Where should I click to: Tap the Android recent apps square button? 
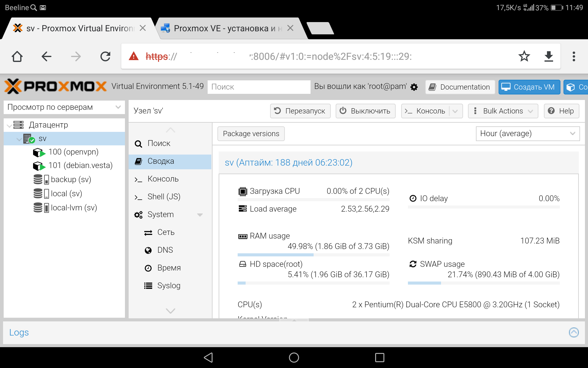click(380, 358)
